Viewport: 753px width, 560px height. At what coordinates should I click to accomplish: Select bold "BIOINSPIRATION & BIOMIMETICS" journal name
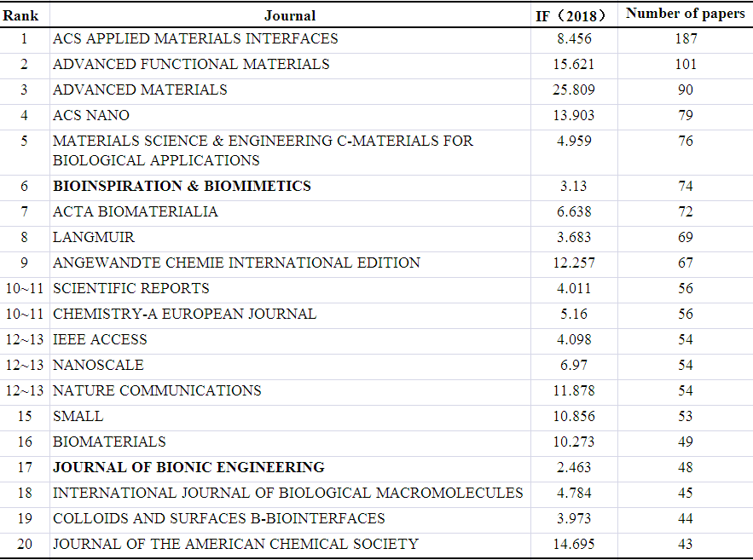click(182, 186)
